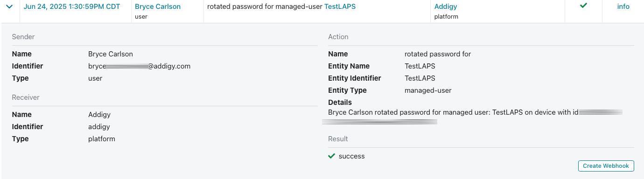Click the green success checkmark in the row header
The width and height of the screenshot is (644, 179).
point(583,6)
